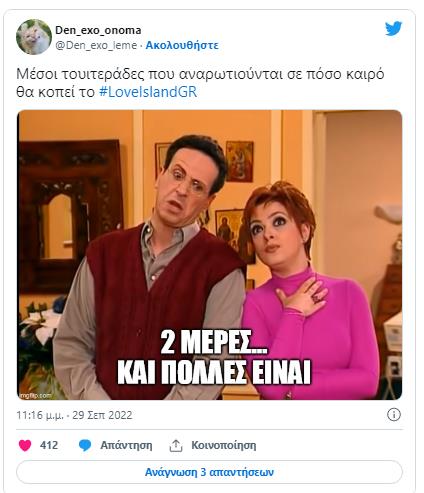
Task: Click the Κοινοποίηση share label
Action: click(x=224, y=445)
